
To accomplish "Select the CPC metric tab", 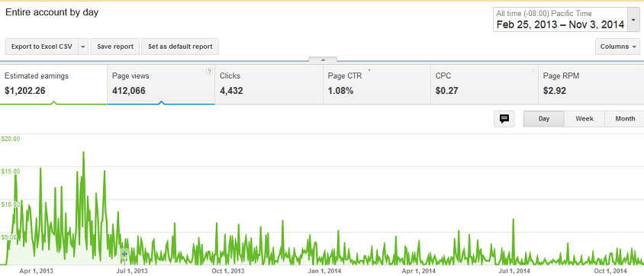I will tap(485, 84).
